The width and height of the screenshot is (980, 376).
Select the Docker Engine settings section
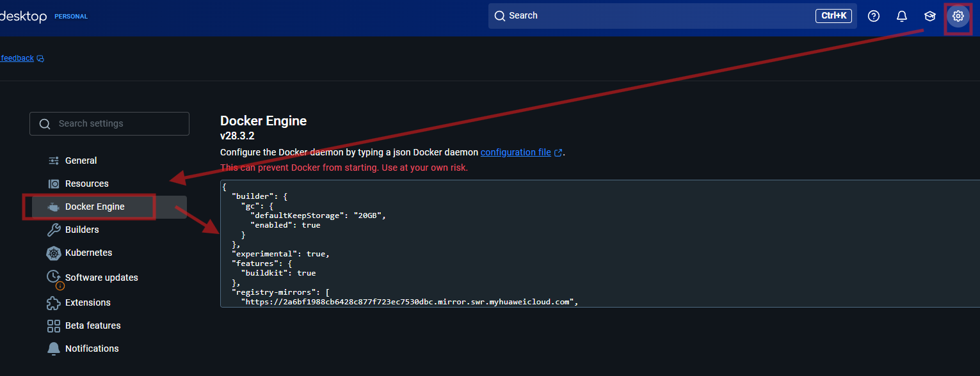point(109,207)
